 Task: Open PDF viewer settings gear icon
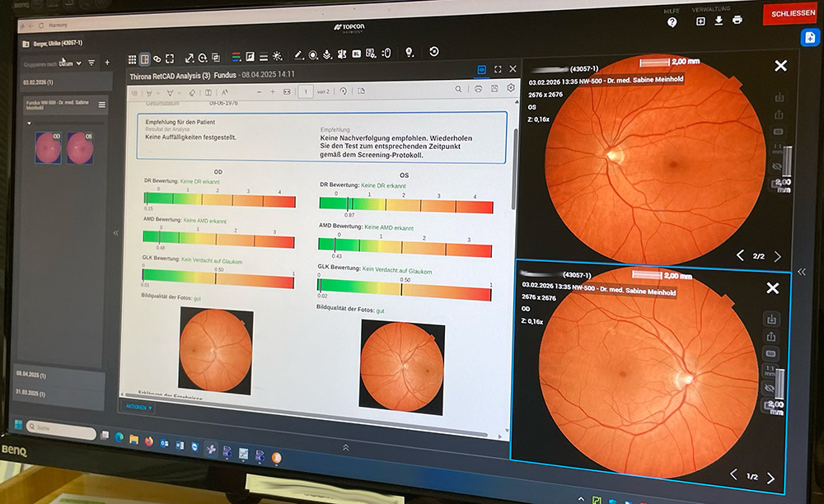point(511,88)
